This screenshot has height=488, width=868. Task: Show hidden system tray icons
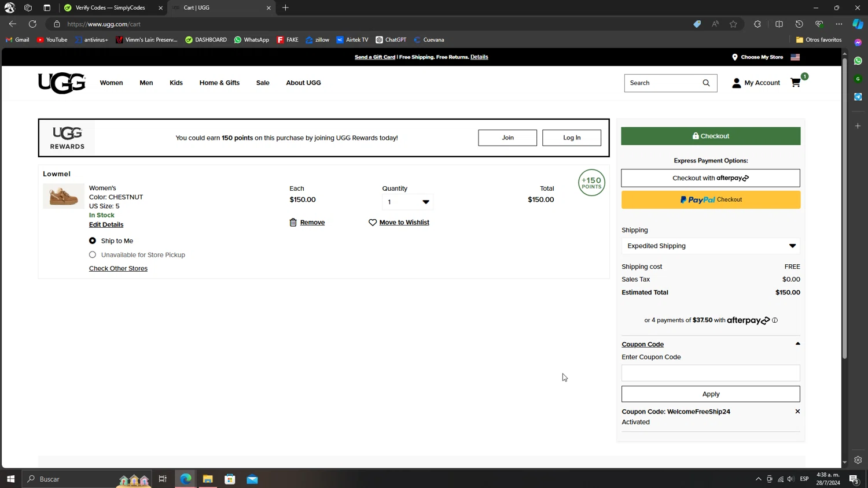[x=758, y=479]
